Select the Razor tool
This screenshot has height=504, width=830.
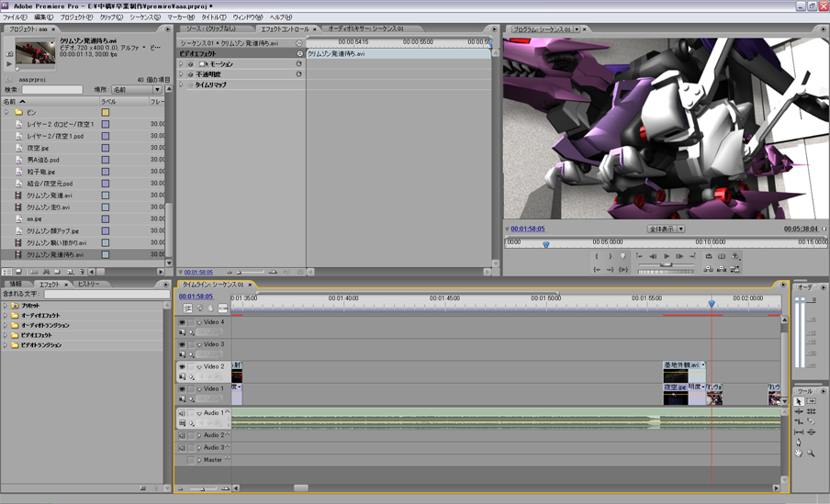tap(811, 421)
